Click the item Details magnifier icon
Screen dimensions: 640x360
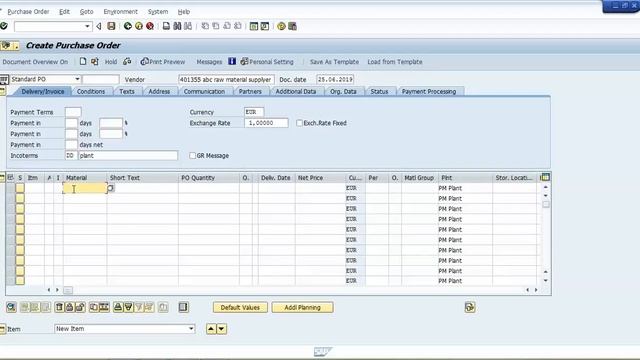pos(11,307)
